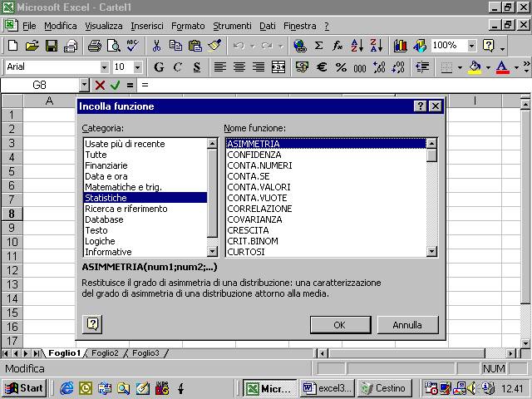Apply the red Font Color A
The width and height of the screenshot is (532, 399).
tap(503, 66)
